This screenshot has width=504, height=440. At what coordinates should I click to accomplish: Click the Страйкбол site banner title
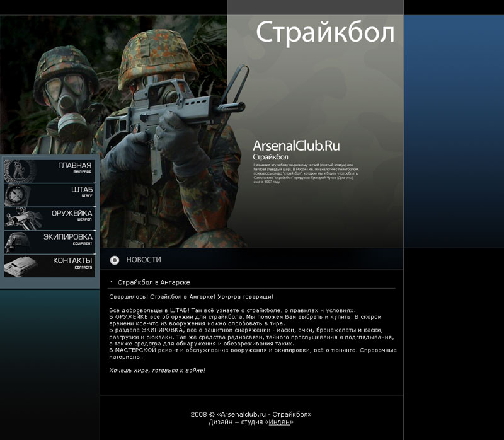click(x=326, y=32)
